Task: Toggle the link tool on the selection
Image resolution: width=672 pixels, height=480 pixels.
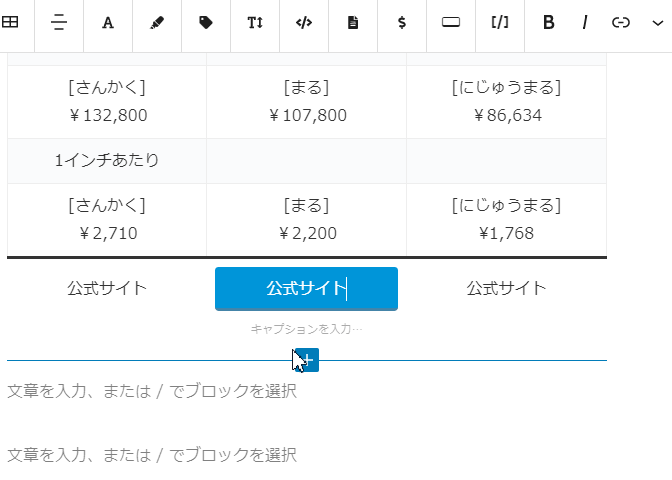Action: click(621, 22)
